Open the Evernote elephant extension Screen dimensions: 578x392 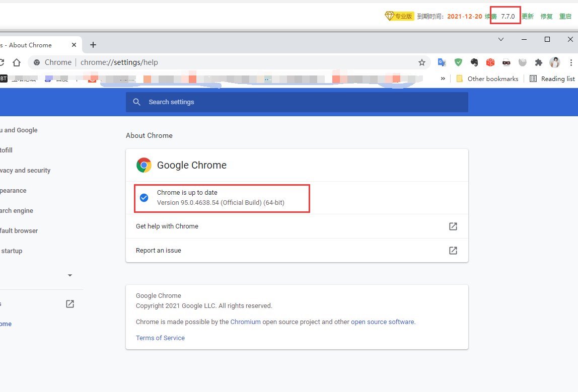coord(474,62)
